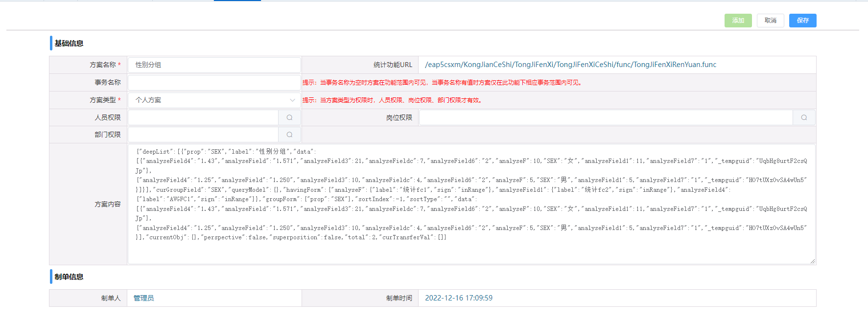Click the green 添加 button

[738, 21]
